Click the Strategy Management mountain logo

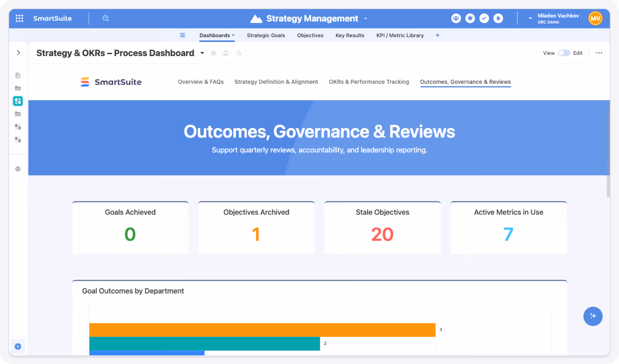pyautogui.click(x=256, y=19)
